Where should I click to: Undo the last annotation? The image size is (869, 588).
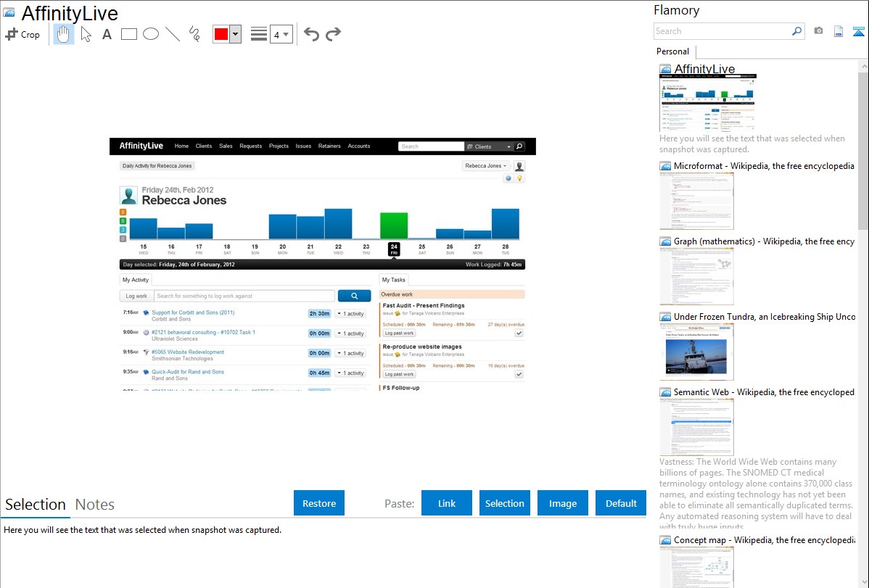pyautogui.click(x=311, y=34)
